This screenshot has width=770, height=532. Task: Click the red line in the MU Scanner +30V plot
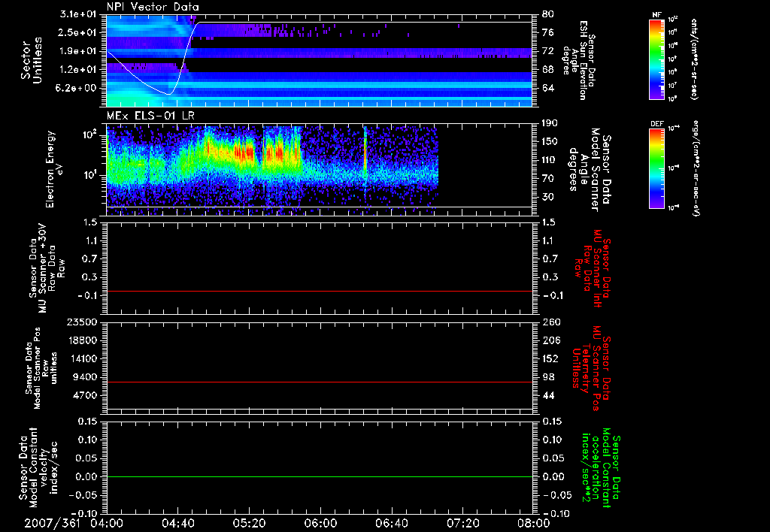click(x=320, y=291)
